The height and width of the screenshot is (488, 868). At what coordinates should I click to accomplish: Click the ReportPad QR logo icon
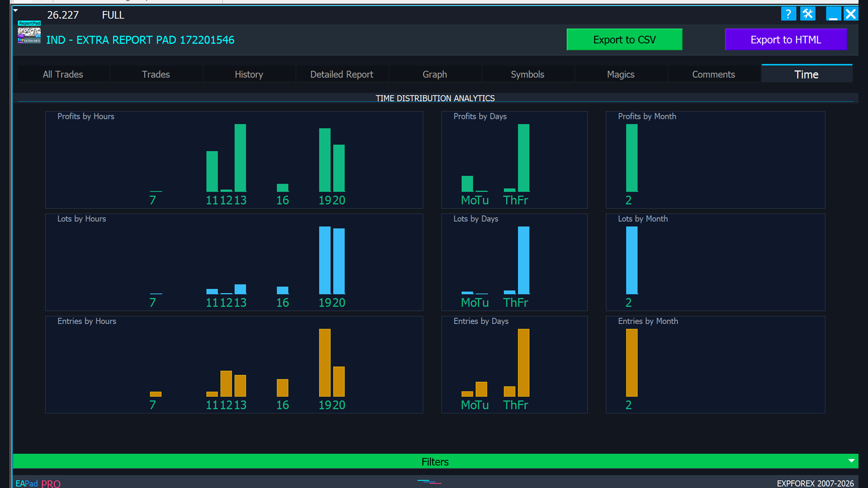coord(29,33)
